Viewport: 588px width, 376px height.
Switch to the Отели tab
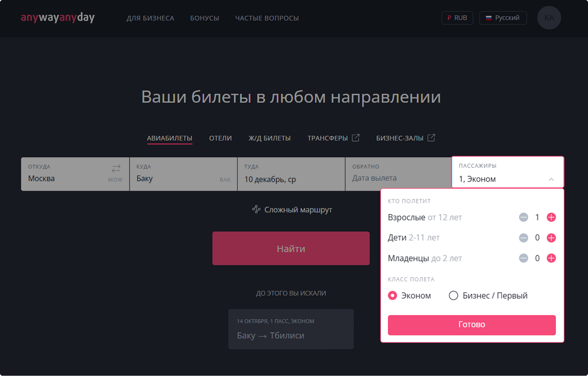(x=220, y=138)
